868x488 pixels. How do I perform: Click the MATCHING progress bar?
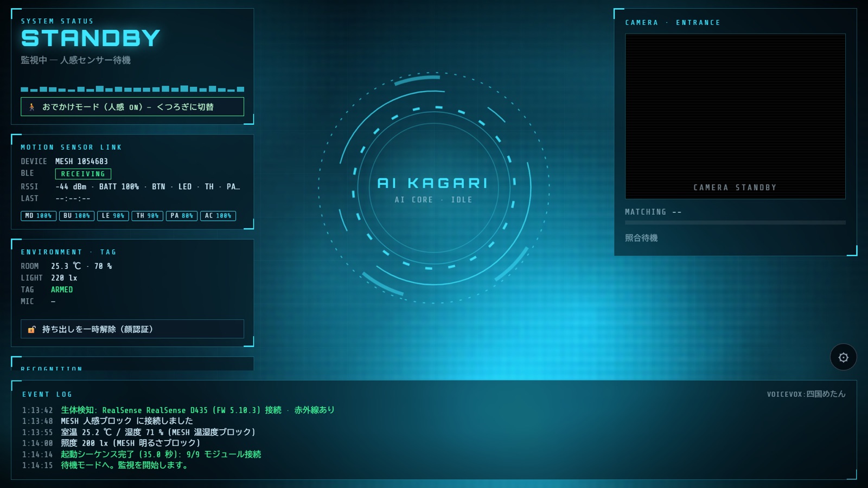tap(735, 222)
